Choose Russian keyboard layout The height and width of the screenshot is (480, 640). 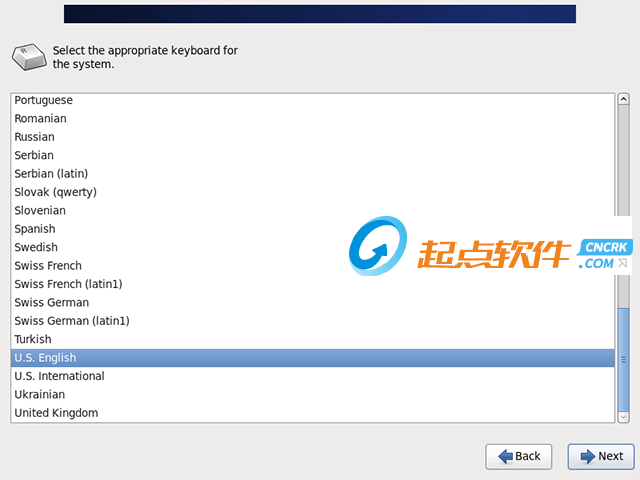click(313, 137)
